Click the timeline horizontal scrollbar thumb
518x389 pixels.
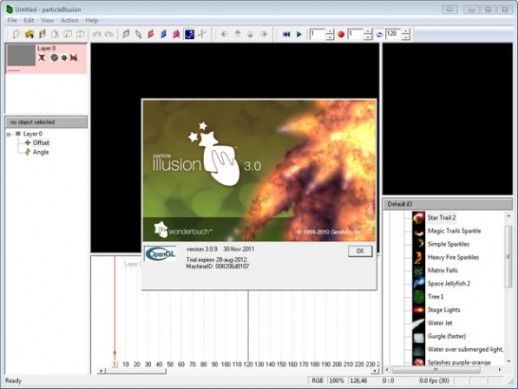click(136, 371)
